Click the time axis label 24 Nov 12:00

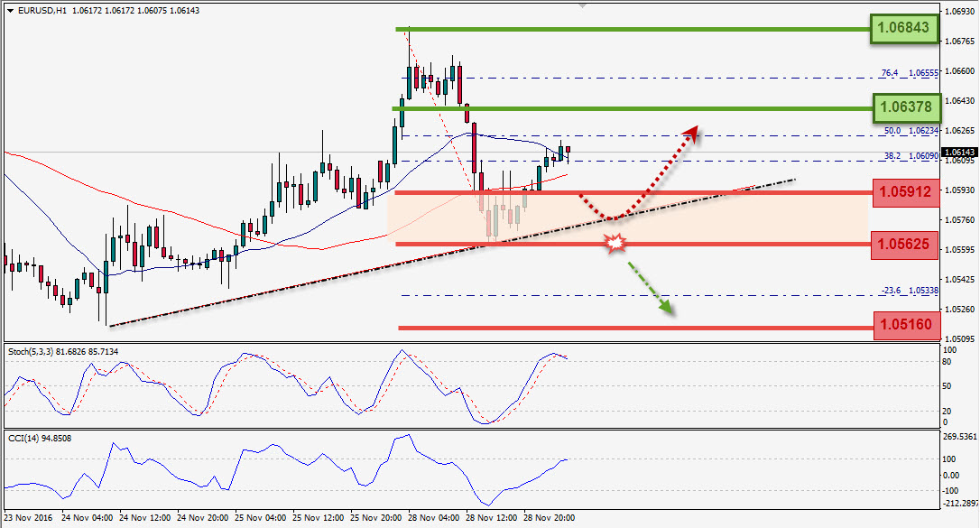pos(145,518)
